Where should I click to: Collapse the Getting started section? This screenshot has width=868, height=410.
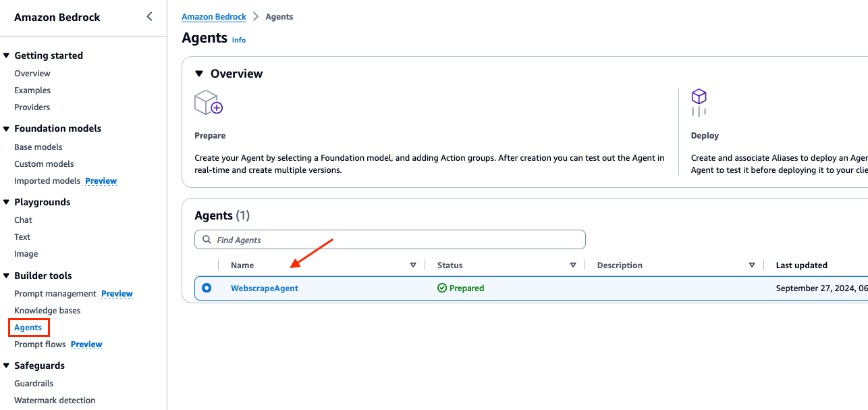coord(6,55)
